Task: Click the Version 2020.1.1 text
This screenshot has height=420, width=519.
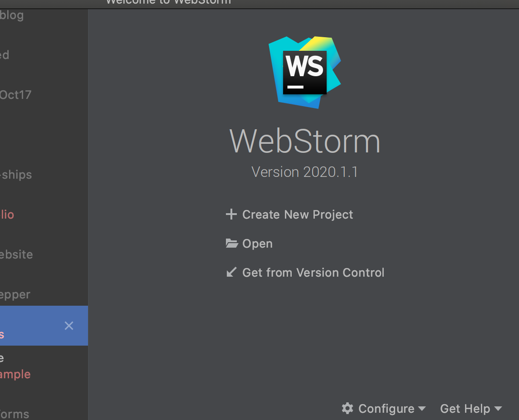Action: point(304,172)
